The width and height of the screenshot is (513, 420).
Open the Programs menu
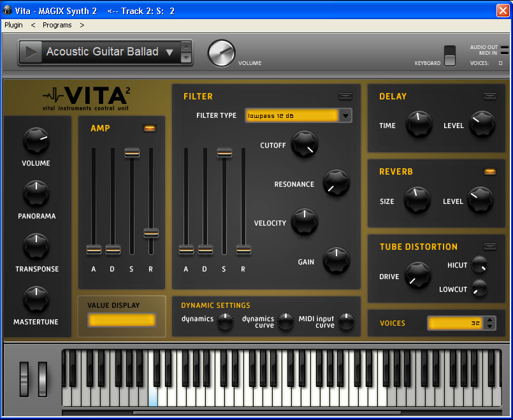point(57,25)
